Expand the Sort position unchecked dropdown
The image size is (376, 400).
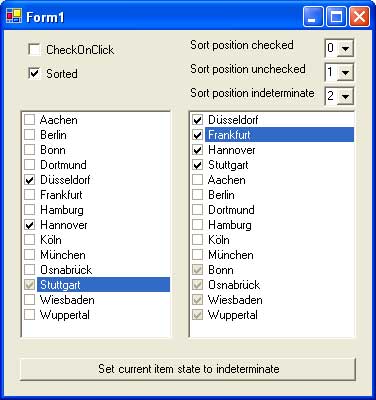[345, 72]
